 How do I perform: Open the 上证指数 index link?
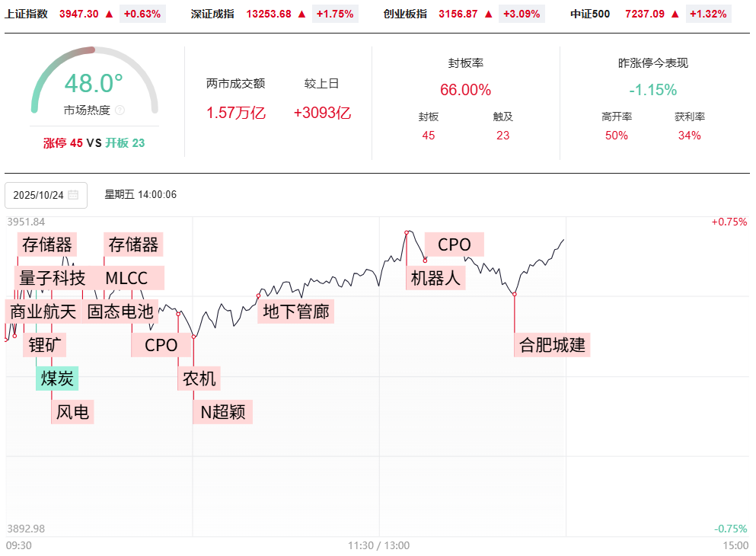point(27,14)
